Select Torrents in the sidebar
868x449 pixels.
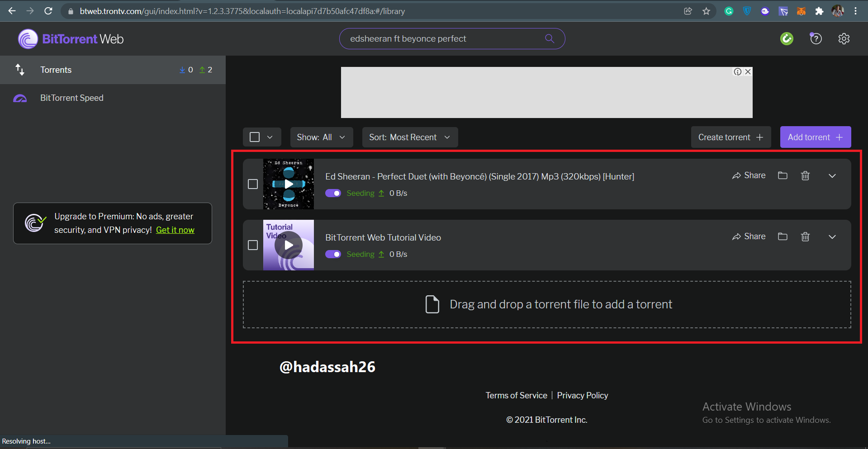[113, 70]
